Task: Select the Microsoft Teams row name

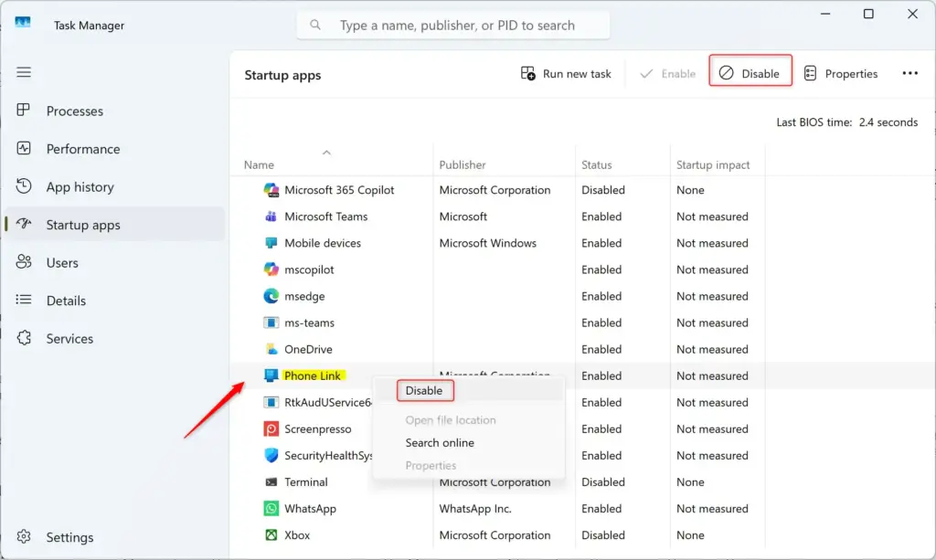Action: pos(326,217)
